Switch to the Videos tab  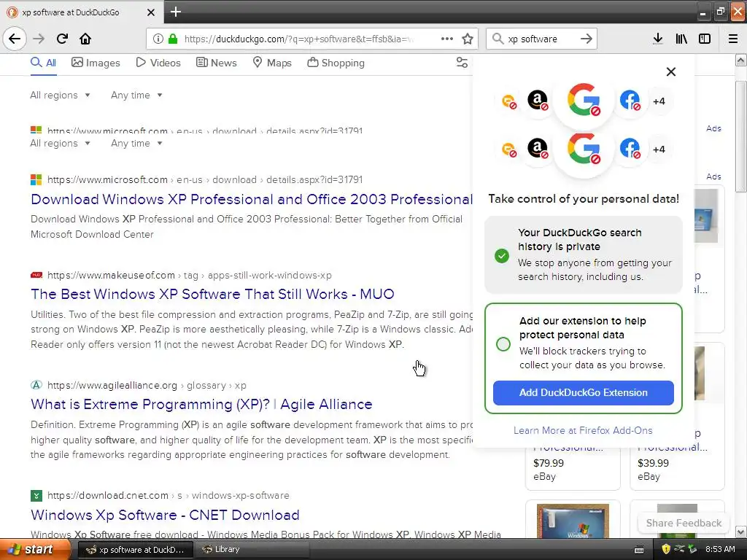pos(158,63)
